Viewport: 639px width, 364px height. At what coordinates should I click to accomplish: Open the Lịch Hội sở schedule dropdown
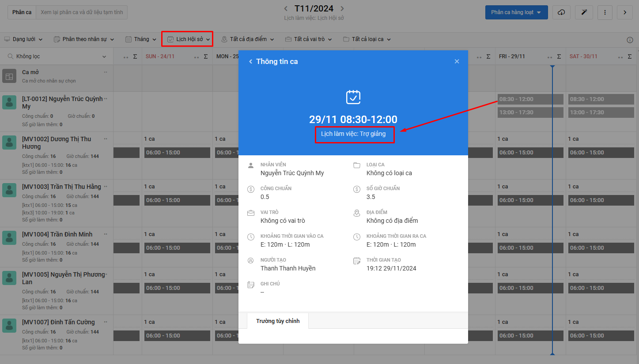(x=187, y=39)
